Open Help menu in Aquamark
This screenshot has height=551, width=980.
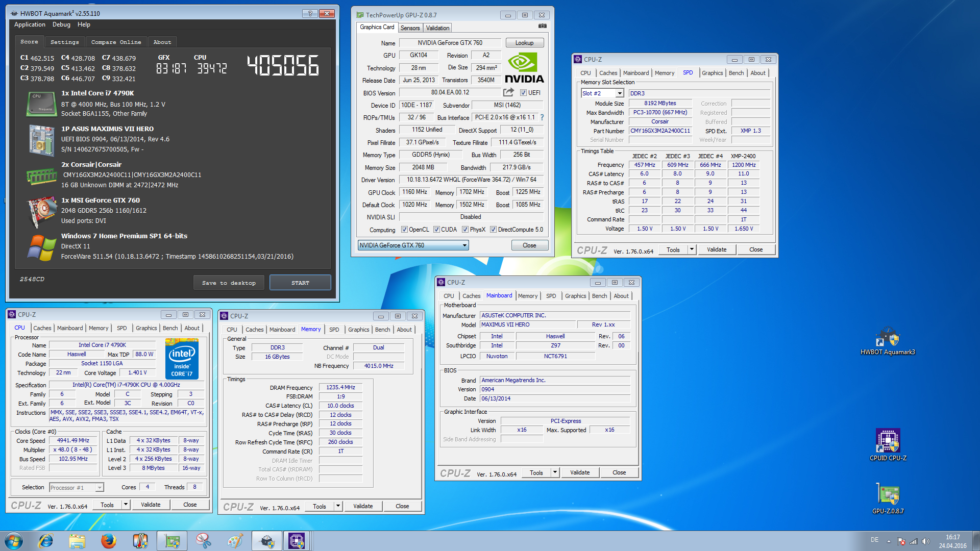84,24
